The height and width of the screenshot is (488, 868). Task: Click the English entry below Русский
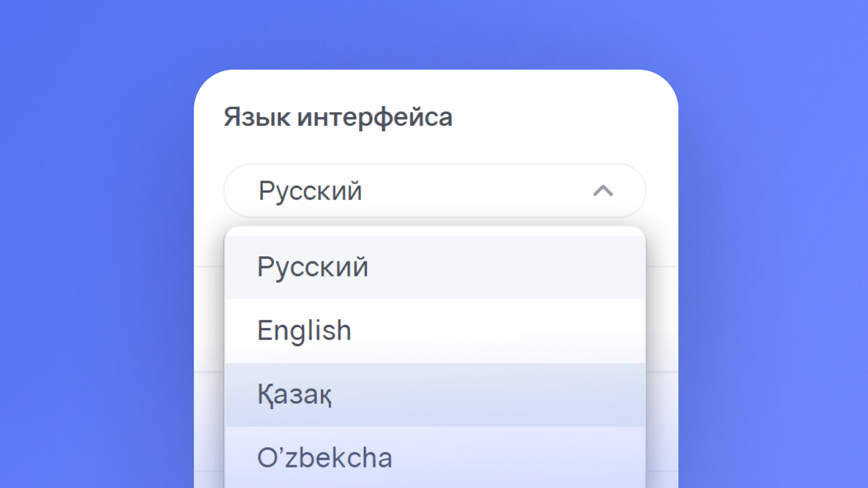click(x=304, y=331)
